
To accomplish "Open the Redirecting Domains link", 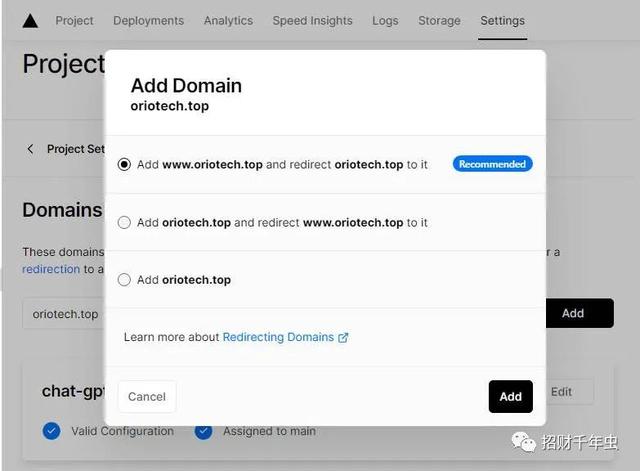I will pyautogui.click(x=278, y=338).
